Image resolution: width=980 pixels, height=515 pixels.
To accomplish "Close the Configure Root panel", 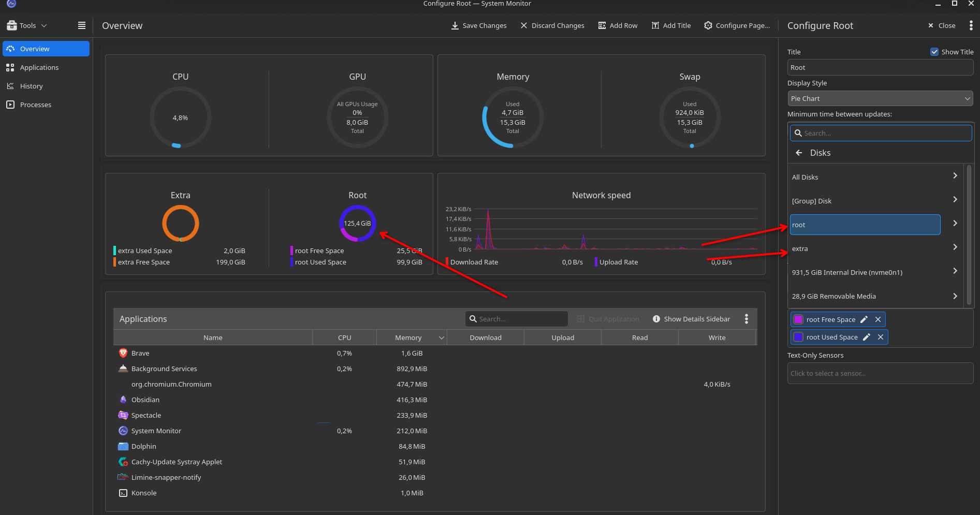I will click(x=942, y=25).
